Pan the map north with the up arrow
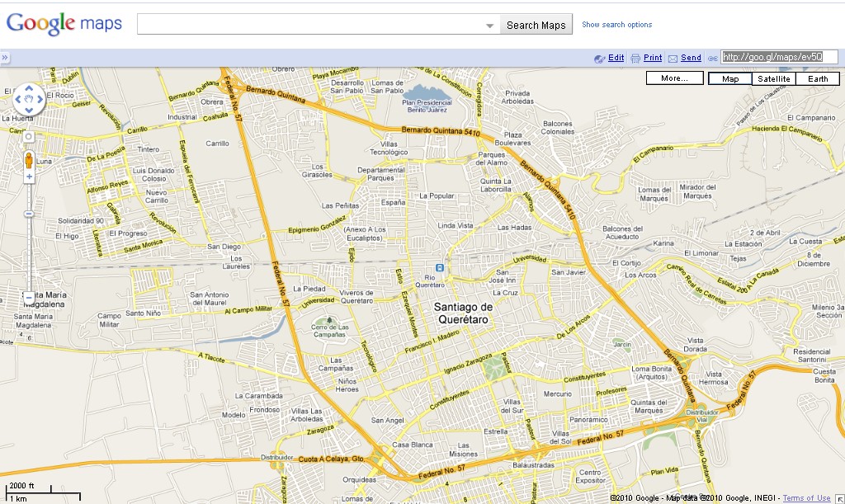The height and width of the screenshot is (504, 845). click(x=29, y=89)
